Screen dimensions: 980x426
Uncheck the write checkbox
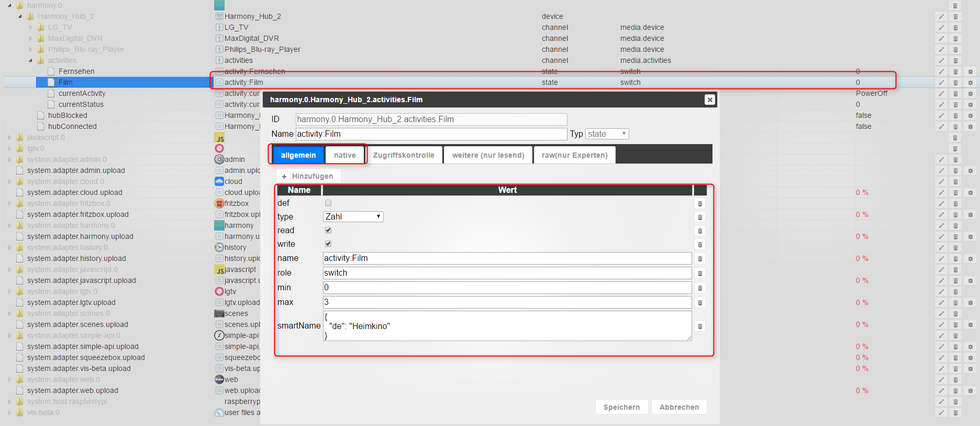click(x=328, y=244)
